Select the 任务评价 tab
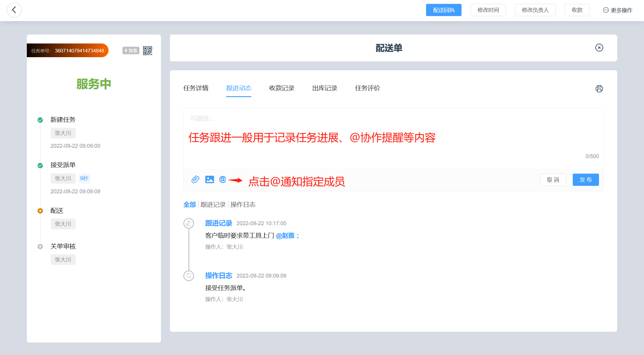 [368, 88]
